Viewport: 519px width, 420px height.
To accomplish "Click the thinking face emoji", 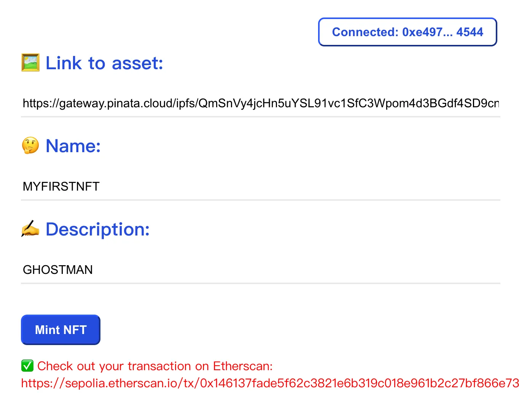I will click(x=30, y=145).
